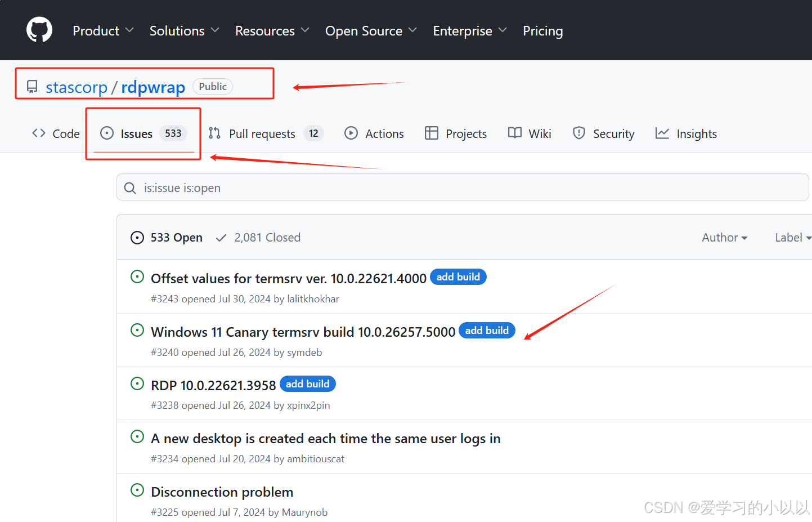Click the checkmark icon next to 2,081 Closed
The image size is (812, 522).
pos(221,238)
